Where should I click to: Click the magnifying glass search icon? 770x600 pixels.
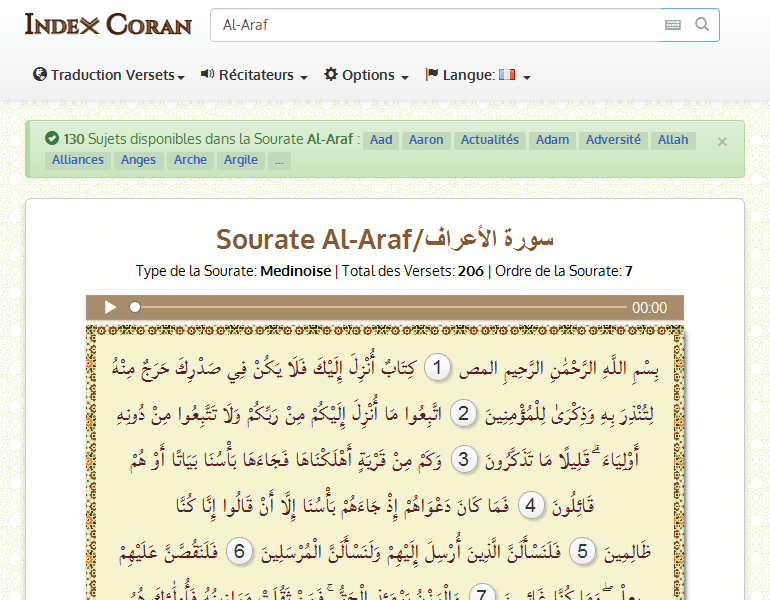(x=702, y=25)
